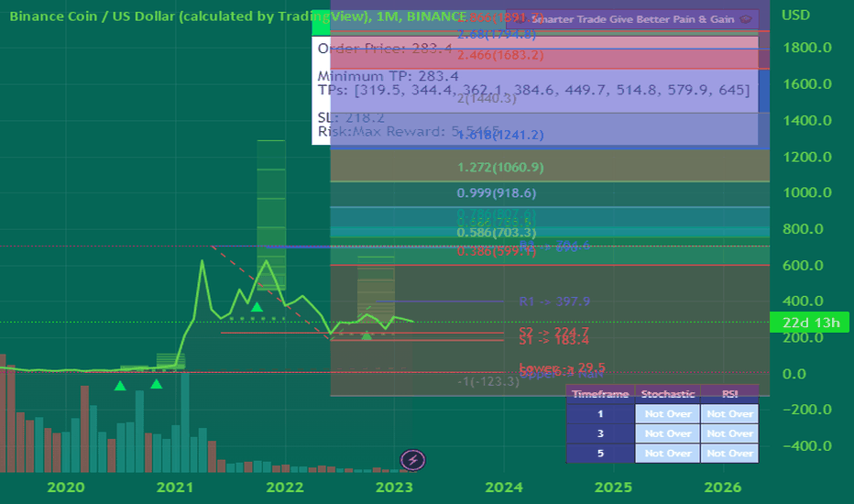Click the 2024 label on time axis
The width and height of the screenshot is (854, 504).
coord(504,488)
